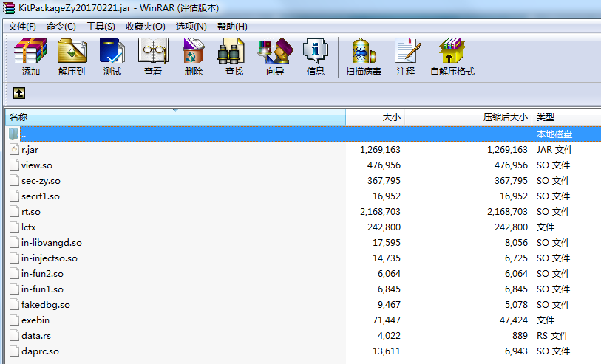Image resolution: width=601 pixels, height=364 pixels.
Task: Select the data.rs file icon
Action: 14,335
